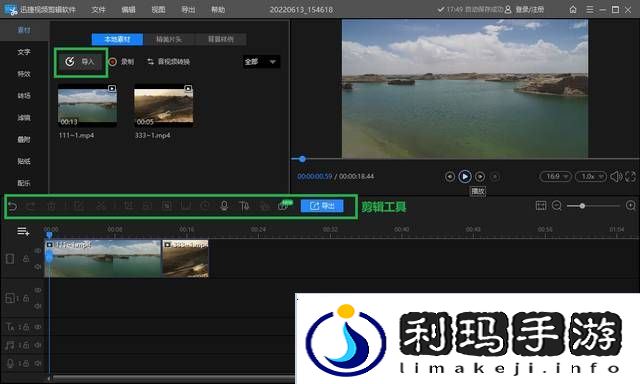640x384 pixels.
Task: Open the 帮助 menu
Action: click(x=218, y=9)
